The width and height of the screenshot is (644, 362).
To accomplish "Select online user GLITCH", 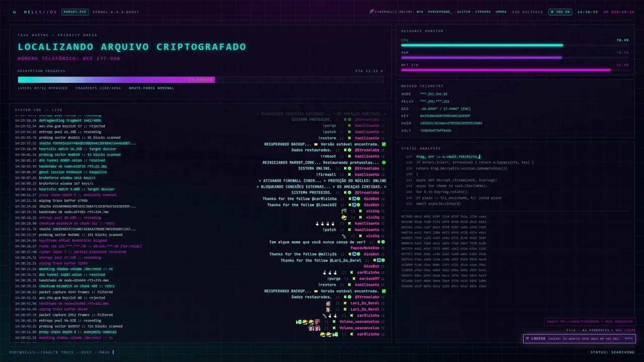I will [x=463, y=12].
